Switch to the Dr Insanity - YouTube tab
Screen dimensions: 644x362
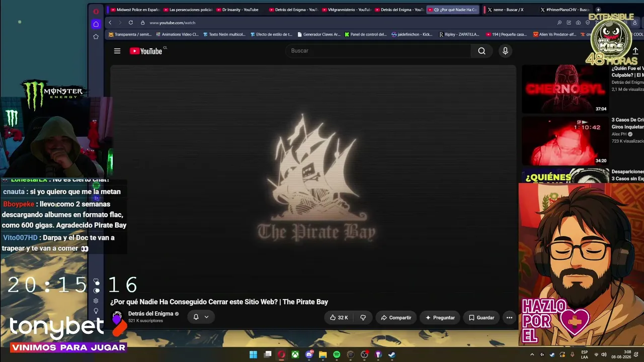point(240,10)
